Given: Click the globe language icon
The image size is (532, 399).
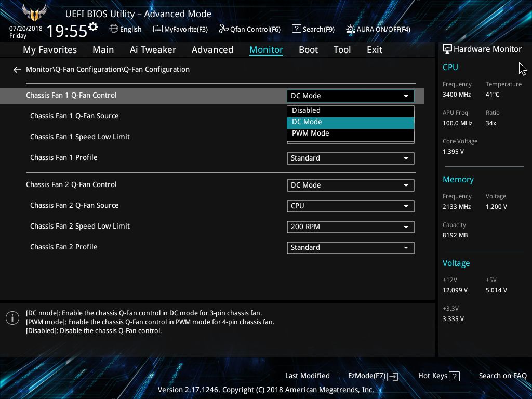Looking at the screenshot, I should [114, 29].
